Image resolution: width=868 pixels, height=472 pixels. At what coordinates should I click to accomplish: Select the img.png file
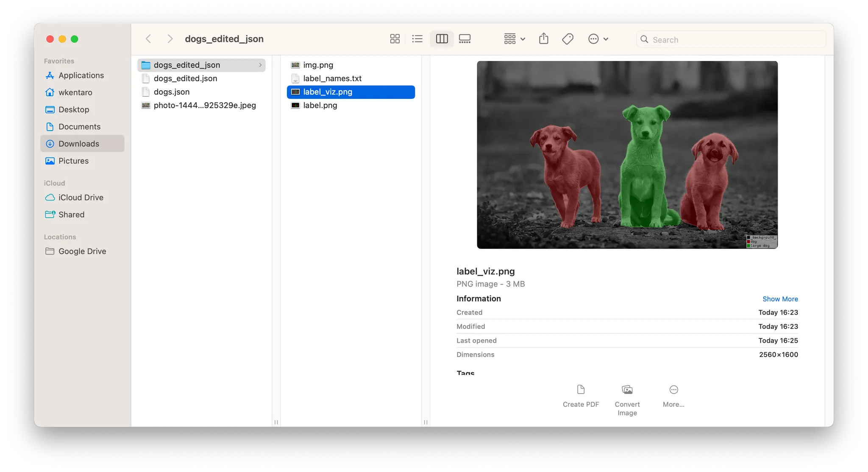(x=351, y=65)
